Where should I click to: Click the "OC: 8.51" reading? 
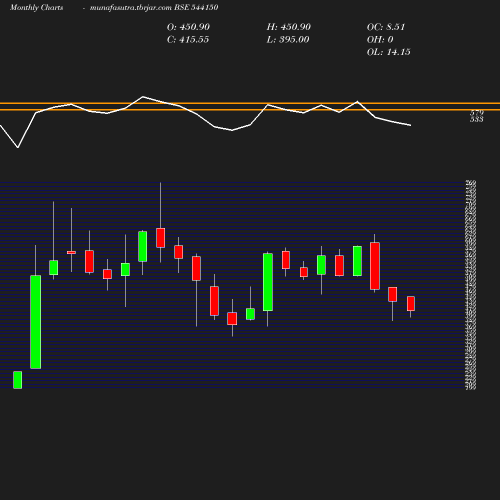pos(386,27)
